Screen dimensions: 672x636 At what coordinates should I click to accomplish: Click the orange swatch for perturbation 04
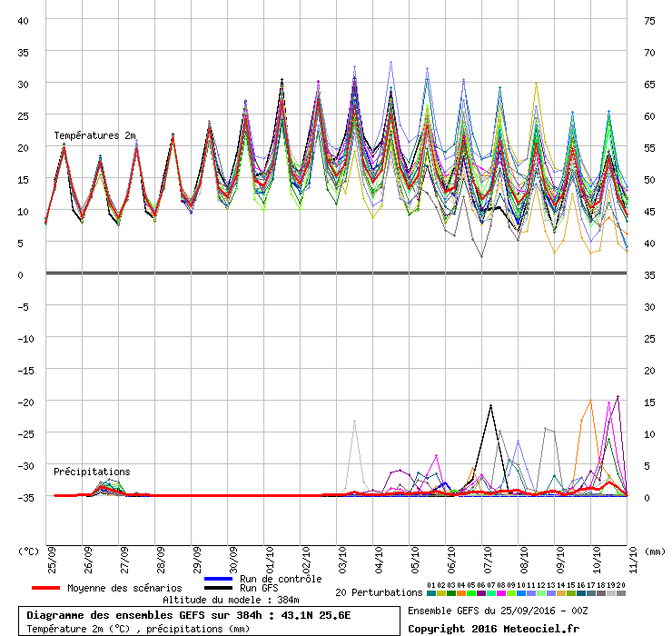pyautogui.click(x=461, y=593)
